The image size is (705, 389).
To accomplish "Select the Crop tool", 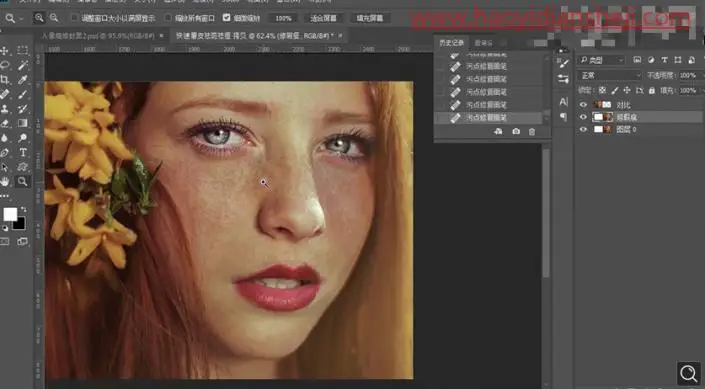I will coord(5,80).
